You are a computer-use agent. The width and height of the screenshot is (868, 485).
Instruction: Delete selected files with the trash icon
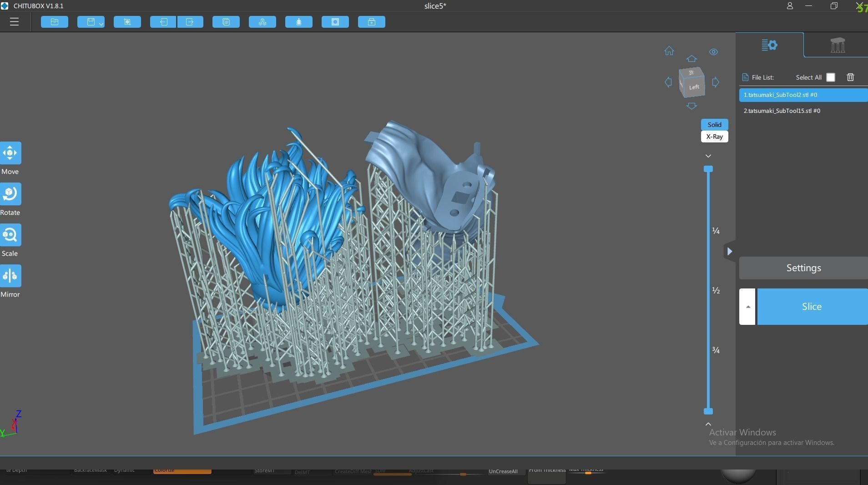click(850, 77)
